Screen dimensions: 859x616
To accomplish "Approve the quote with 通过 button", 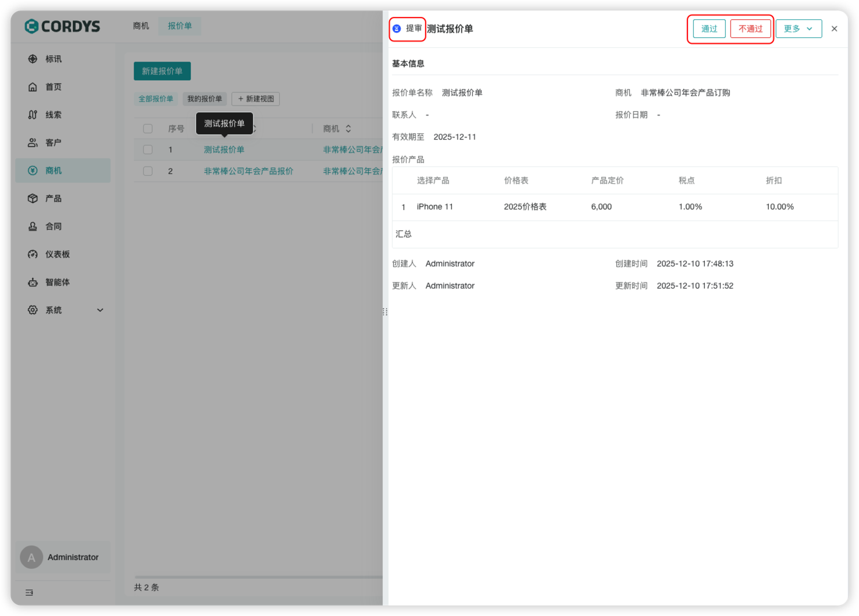I will coord(709,29).
